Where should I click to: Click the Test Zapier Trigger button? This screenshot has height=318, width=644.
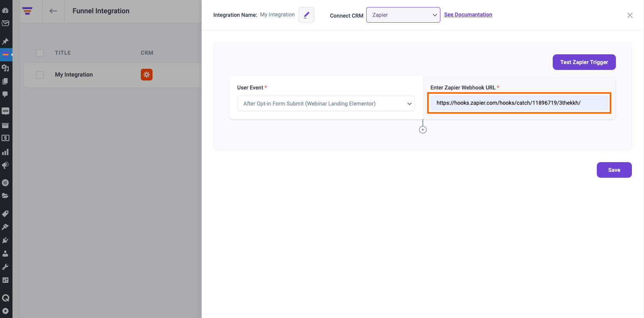pos(584,62)
